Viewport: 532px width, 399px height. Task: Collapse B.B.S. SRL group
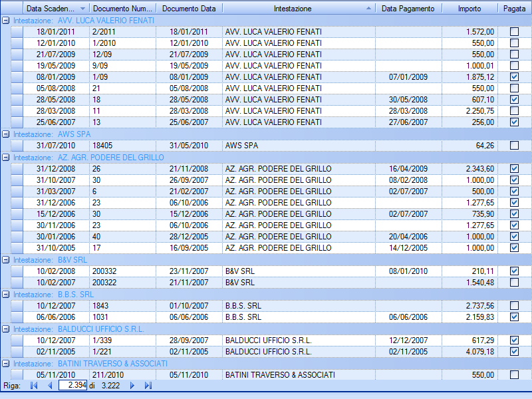[5, 295]
